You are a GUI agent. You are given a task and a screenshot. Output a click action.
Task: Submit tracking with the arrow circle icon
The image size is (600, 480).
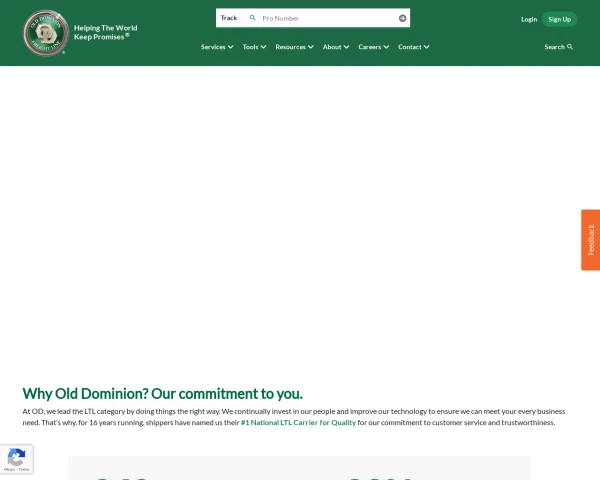coord(402,18)
